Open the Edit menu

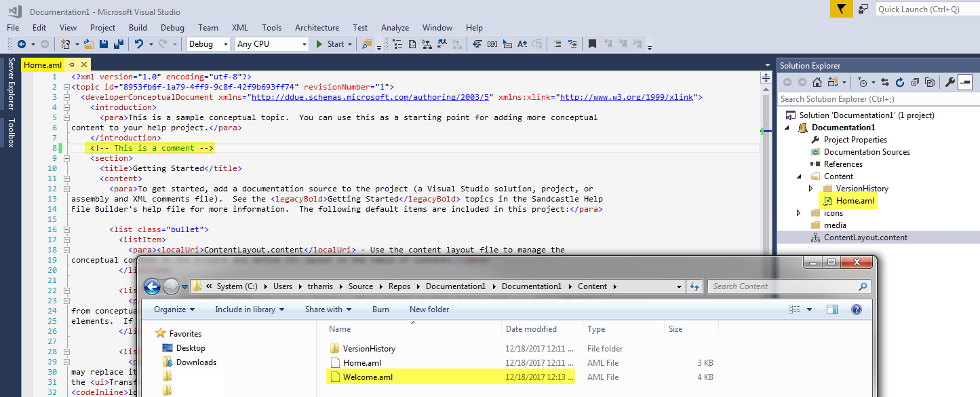pos(39,28)
